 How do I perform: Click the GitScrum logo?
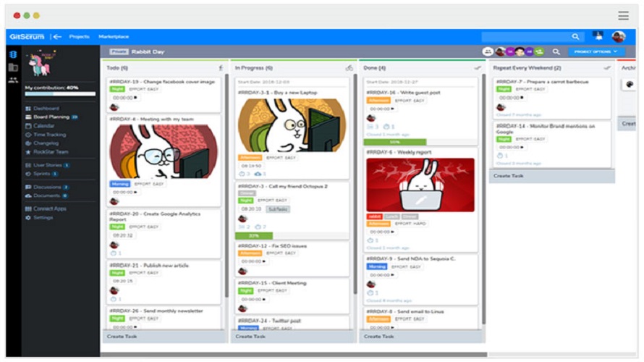pyautogui.click(x=27, y=37)
